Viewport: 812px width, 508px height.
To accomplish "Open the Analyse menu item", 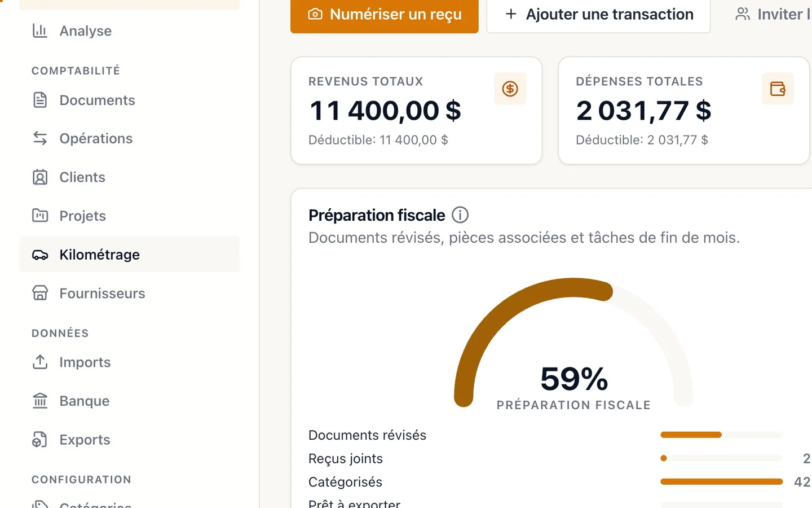I will [130, 30].
